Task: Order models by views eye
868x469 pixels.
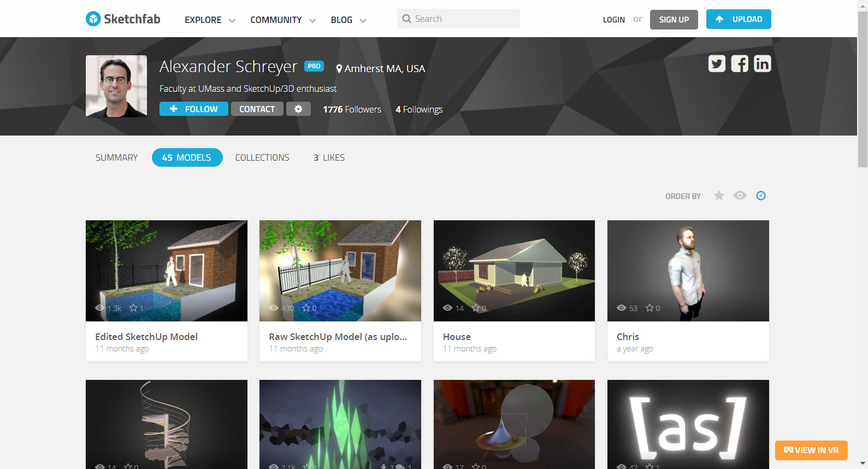Action: [x=740, y=196]
